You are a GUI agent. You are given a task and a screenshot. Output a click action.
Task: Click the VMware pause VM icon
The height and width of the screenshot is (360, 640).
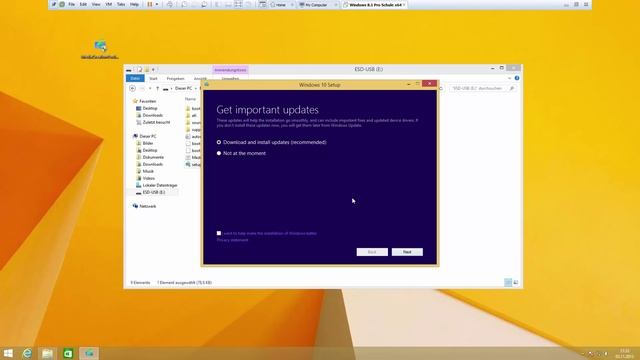(x=150, y=4)
